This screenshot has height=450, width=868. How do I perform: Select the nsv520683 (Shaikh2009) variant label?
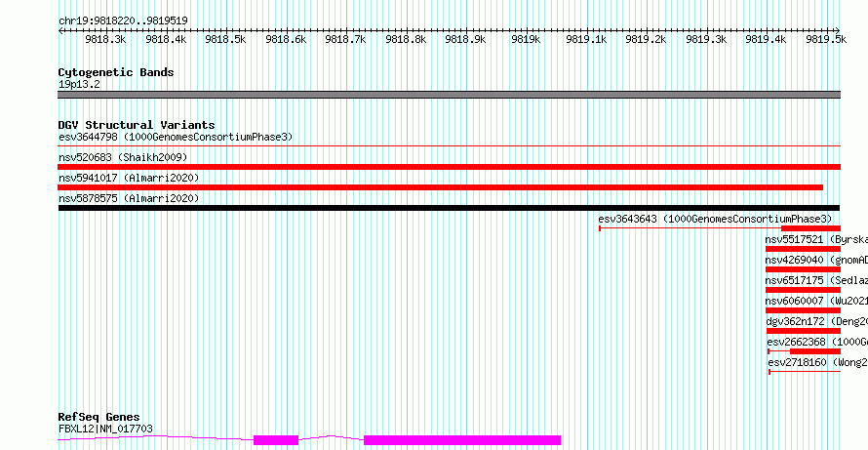click(123, 157)
